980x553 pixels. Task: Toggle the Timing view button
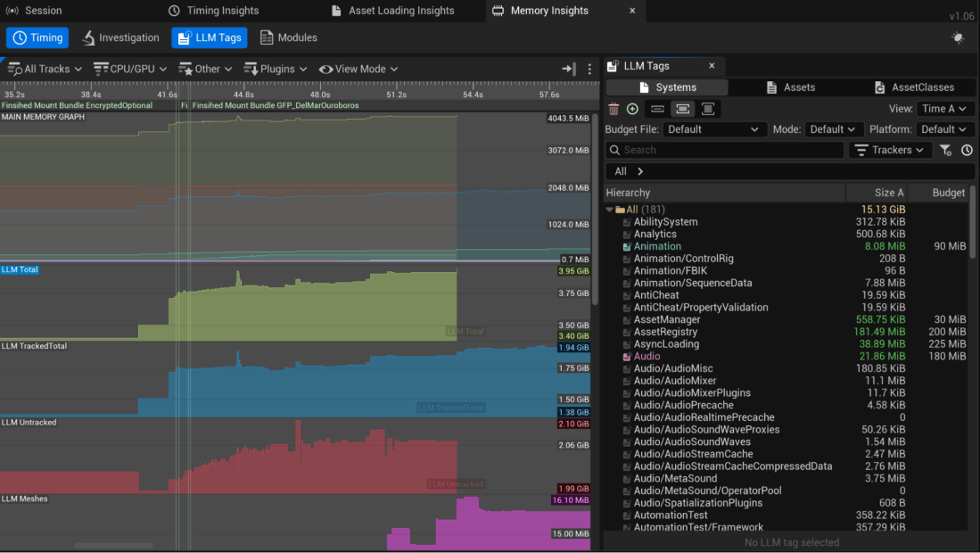[37, 37]
